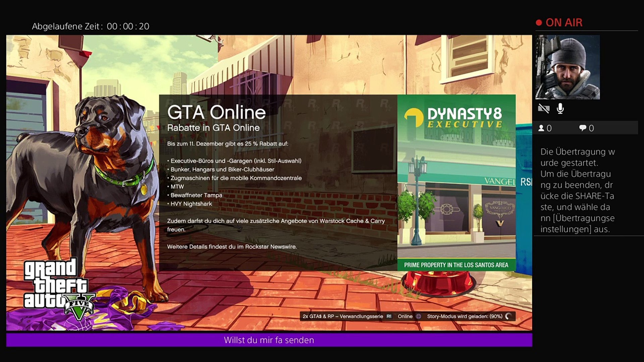Toggle the microphone icon
Screen dimensions: 644x362
(560, 109)
